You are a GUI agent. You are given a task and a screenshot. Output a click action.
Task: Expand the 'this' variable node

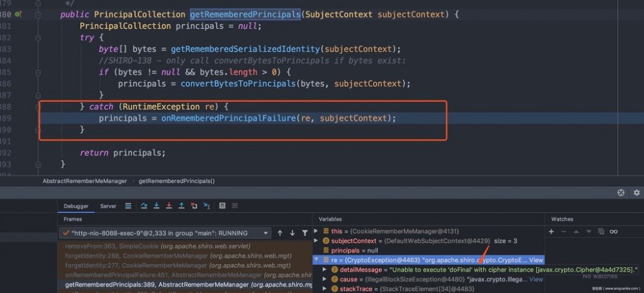tap(316, 231)
